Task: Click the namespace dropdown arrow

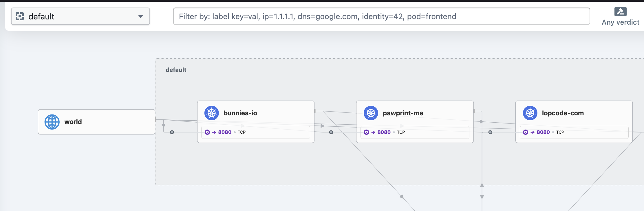Action: pyautogui.click(x=141, y=17)
